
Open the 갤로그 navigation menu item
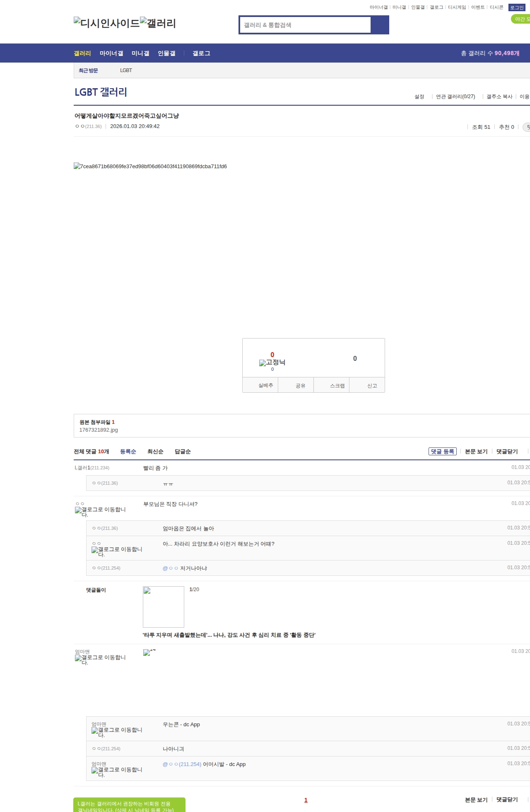point(201,53)
